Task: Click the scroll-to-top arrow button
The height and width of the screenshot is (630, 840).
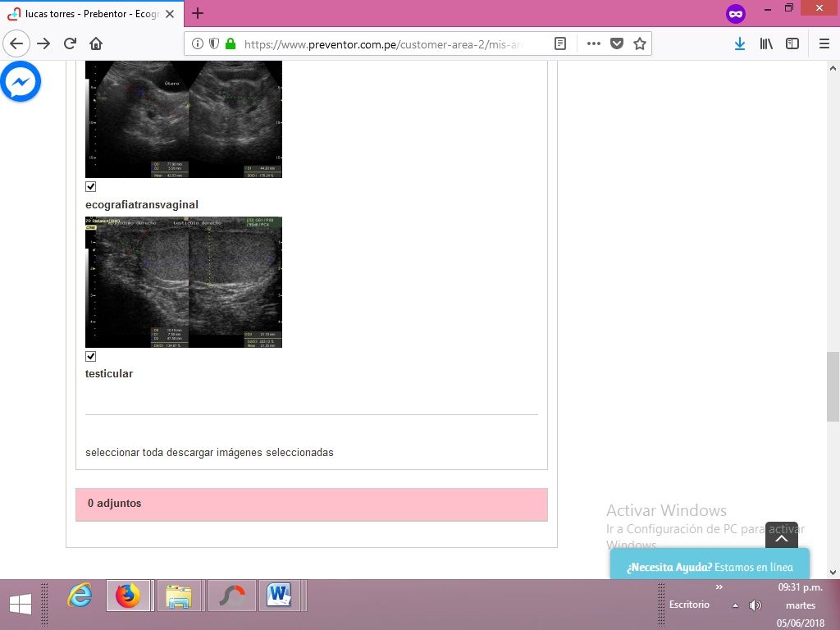Action: tap(782, 536)
